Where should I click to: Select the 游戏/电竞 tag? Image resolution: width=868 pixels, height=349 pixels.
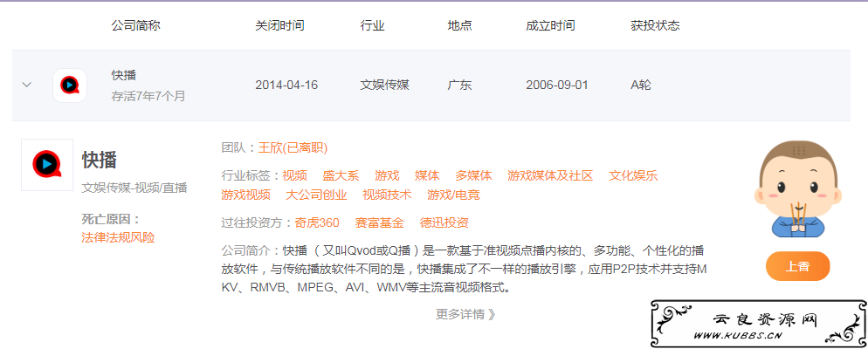tap(453, 195)
